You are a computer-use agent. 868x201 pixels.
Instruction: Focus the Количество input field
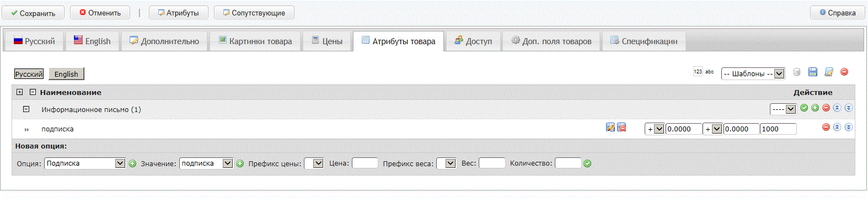[568, 163]
